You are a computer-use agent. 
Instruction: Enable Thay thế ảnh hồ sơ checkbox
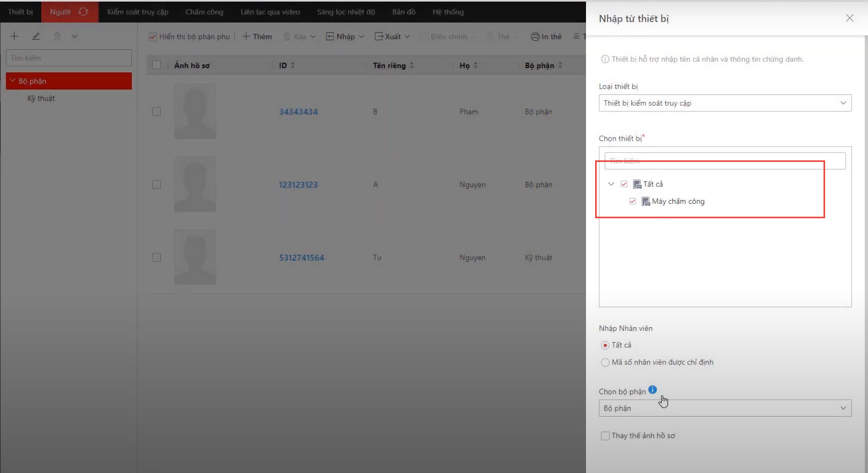(x=605, y=436)
